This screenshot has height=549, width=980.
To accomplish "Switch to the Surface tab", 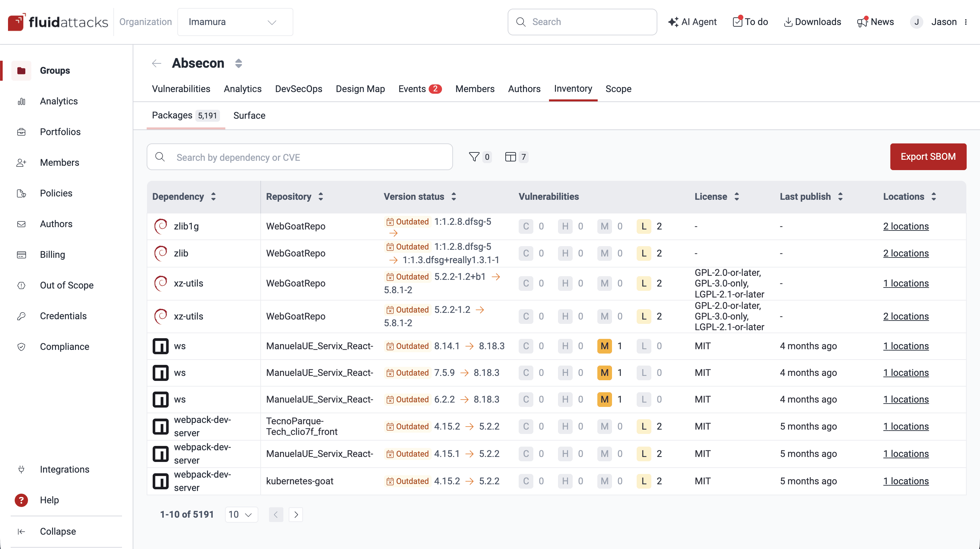I will (x=249, y=115).
